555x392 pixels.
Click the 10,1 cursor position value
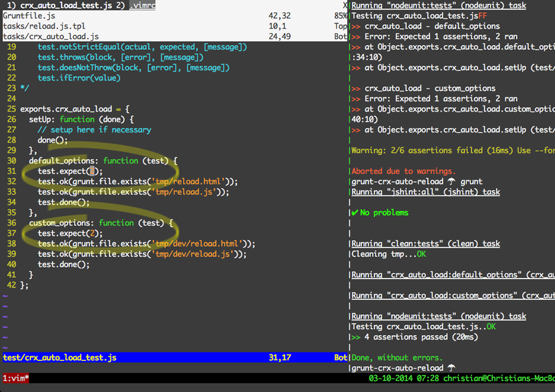tap(278, 26)
